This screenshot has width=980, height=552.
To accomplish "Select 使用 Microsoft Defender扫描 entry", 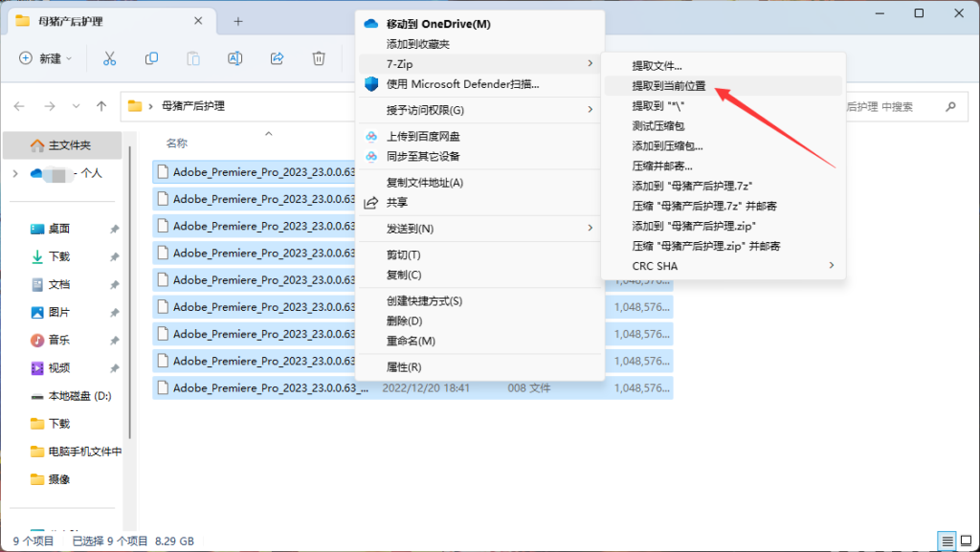I will [479, 84].
